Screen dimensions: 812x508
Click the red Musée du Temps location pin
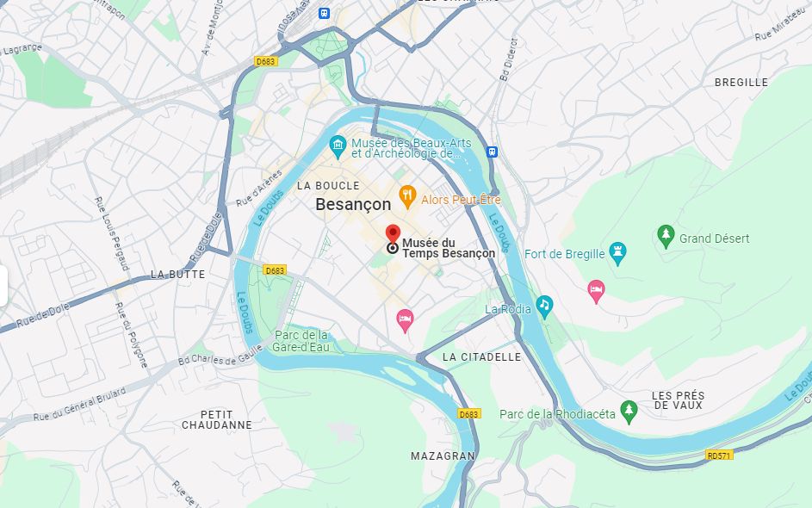[393, 233]
